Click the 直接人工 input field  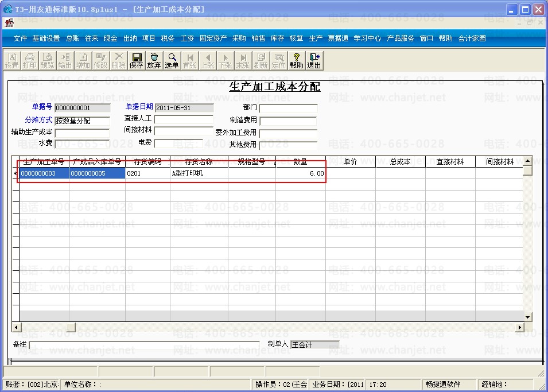click(x=184, y=119)
